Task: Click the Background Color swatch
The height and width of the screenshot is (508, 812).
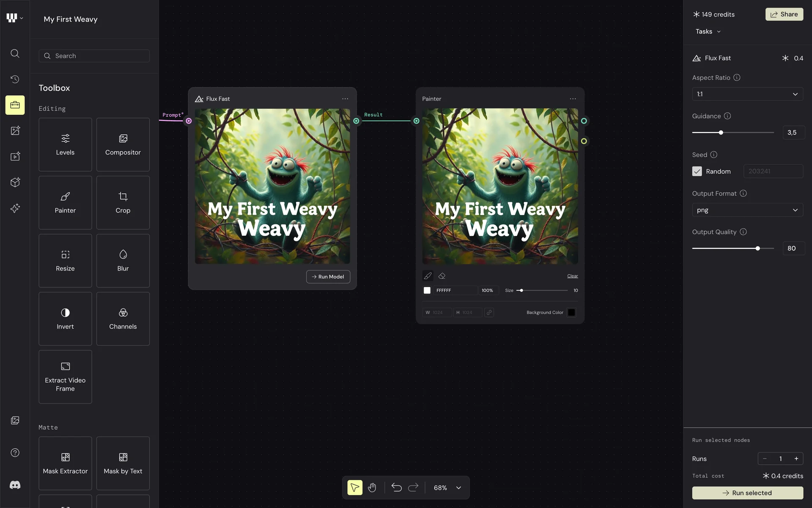Action: pyautogui.click(x=571, y=312)
